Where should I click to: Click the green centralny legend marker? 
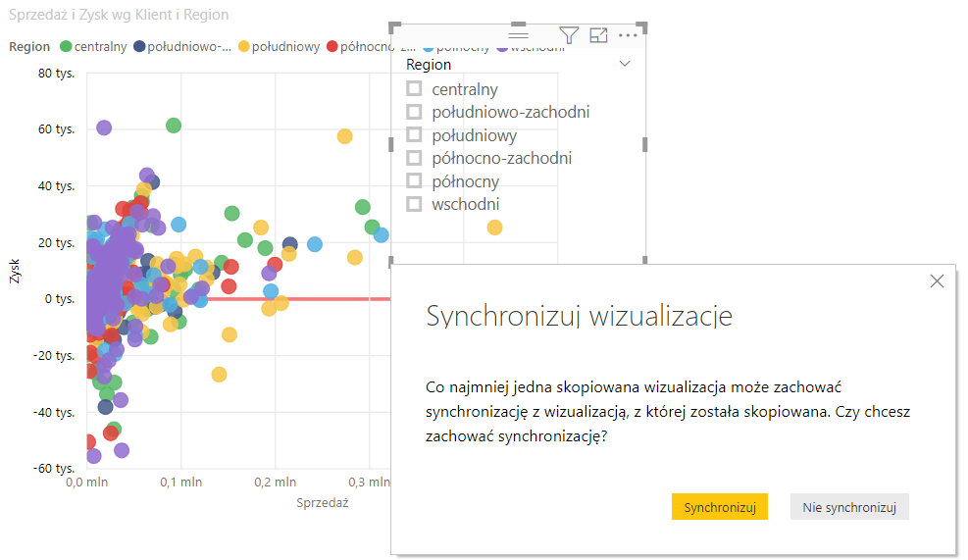(x=67, y=46)
